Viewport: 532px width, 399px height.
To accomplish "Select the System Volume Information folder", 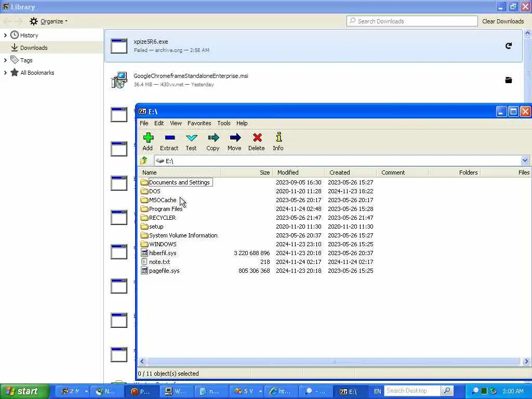I will 183,235.
